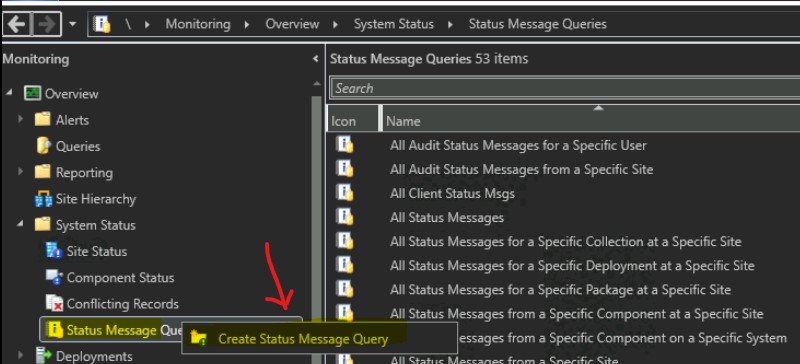This screenshot has height=364, width=800.
Task: Click the Queries icon in the tree
Action: click(44, 145)
